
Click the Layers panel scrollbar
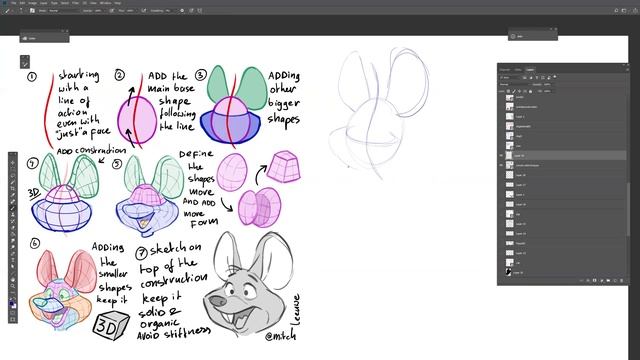click(629, 208)
